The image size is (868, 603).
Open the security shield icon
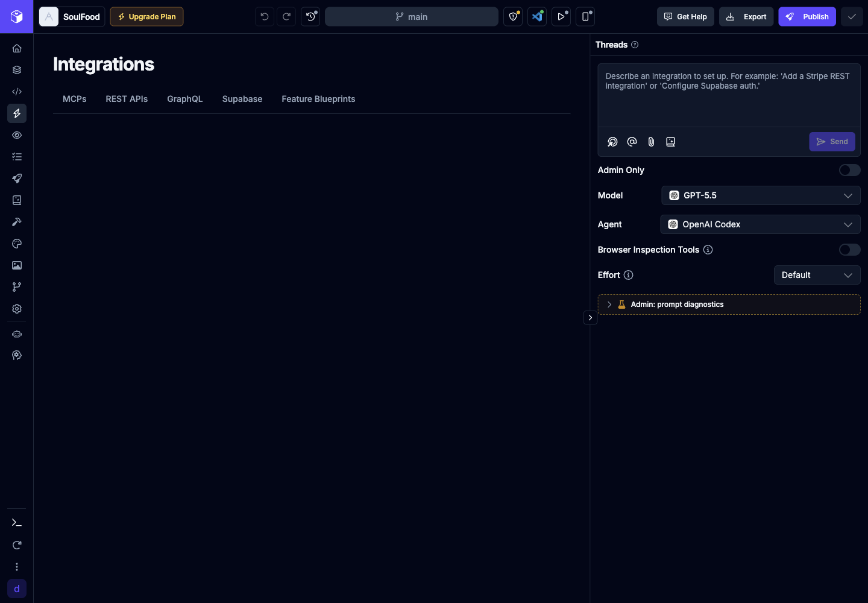(x=513, y=17)
